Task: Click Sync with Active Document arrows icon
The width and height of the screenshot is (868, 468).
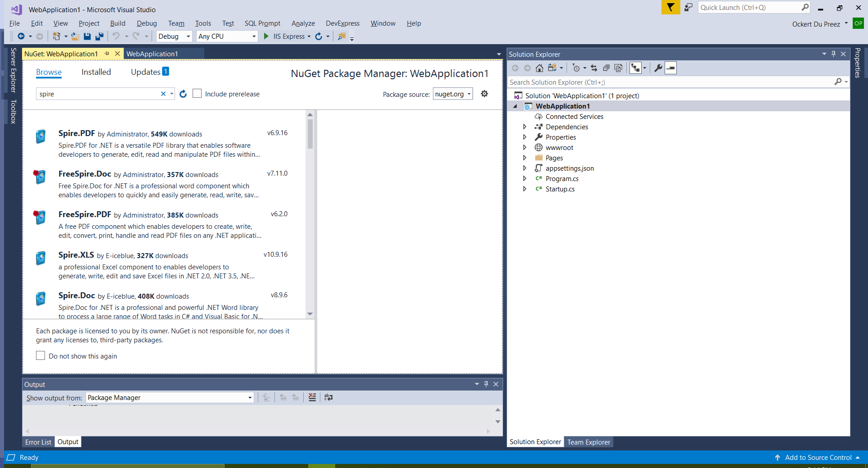Action: click(594, 68)
